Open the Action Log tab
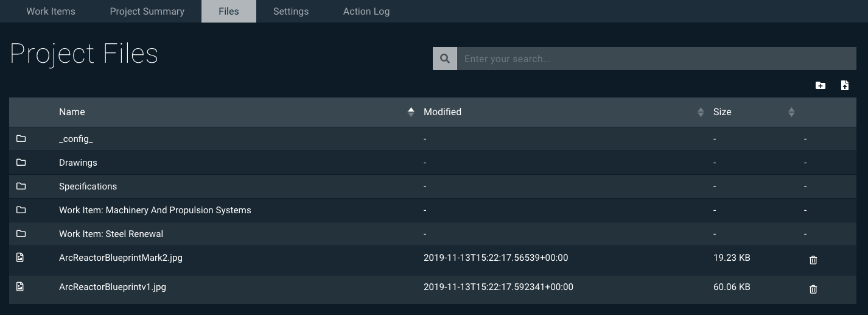 (x=366, y=12)
